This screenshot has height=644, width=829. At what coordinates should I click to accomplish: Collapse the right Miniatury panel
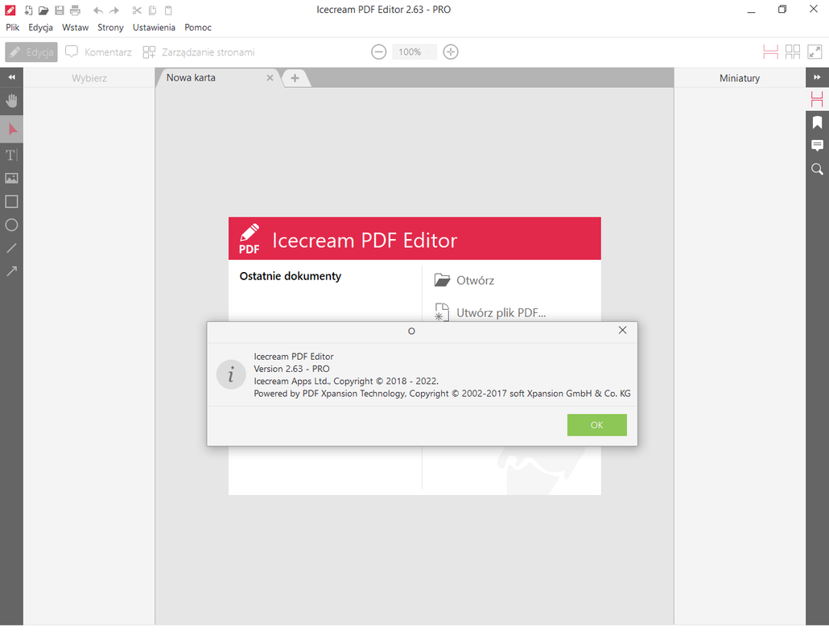pos(817,77)
